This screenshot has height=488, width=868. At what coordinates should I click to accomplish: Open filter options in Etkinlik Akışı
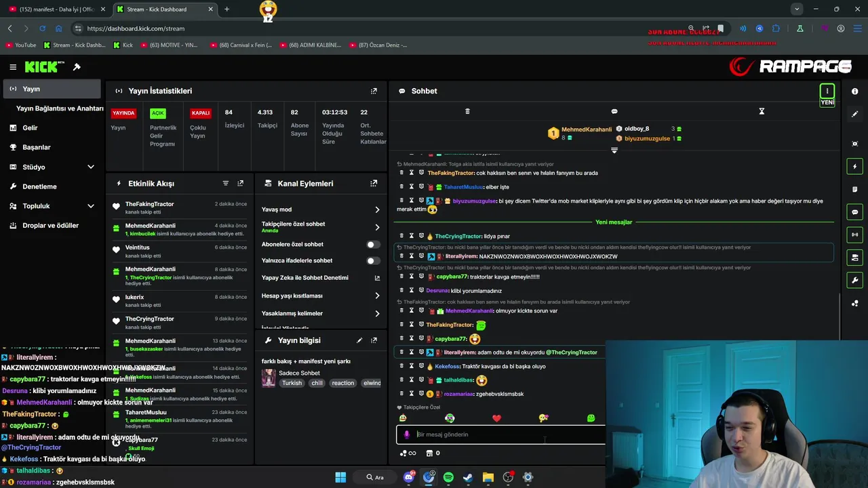226,184
